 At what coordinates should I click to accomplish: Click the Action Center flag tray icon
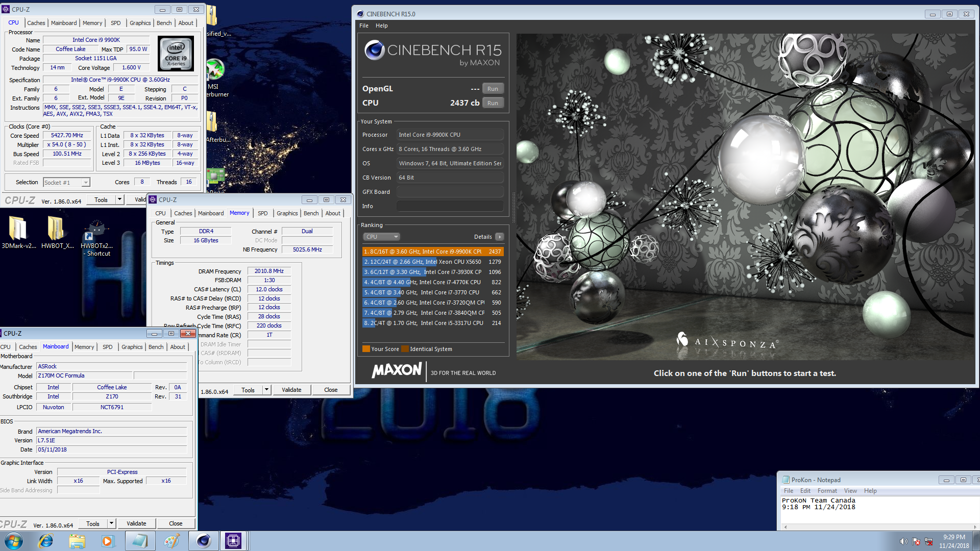(x=916, y=541)
